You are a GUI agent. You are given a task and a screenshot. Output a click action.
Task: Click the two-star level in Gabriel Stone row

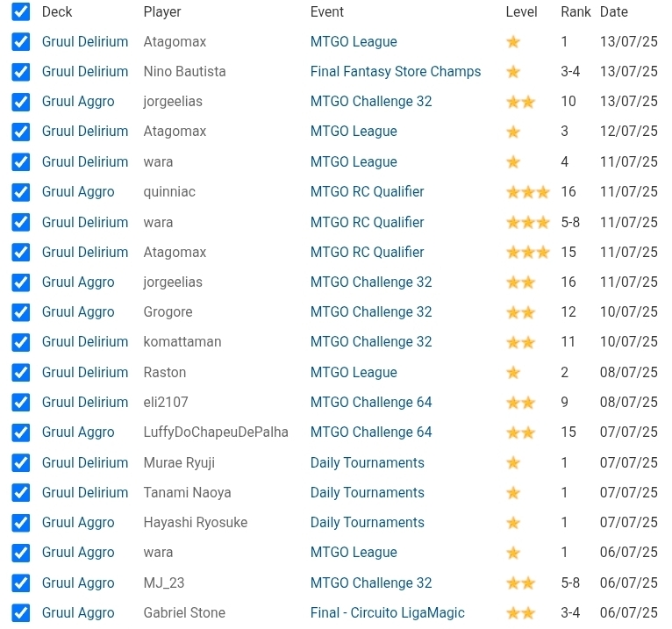point(521,613)
